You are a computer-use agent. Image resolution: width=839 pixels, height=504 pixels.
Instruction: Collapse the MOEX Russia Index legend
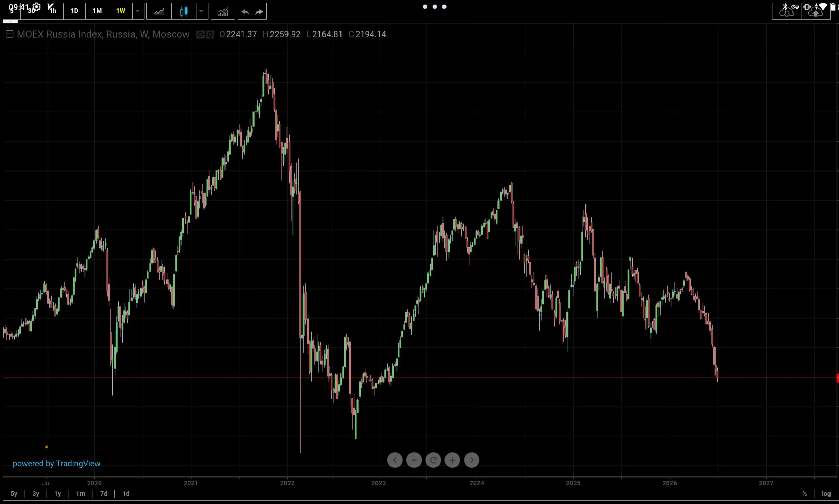coord(10,34)
